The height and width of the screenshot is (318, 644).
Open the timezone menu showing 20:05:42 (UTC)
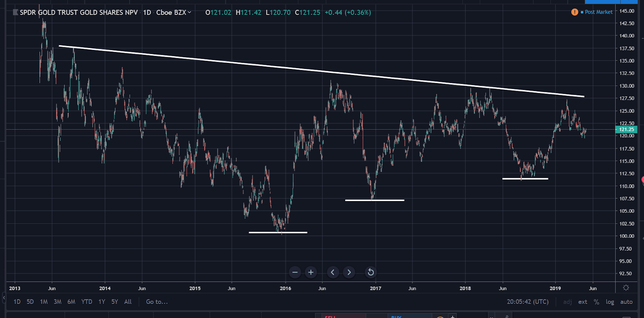coord(527,302)
